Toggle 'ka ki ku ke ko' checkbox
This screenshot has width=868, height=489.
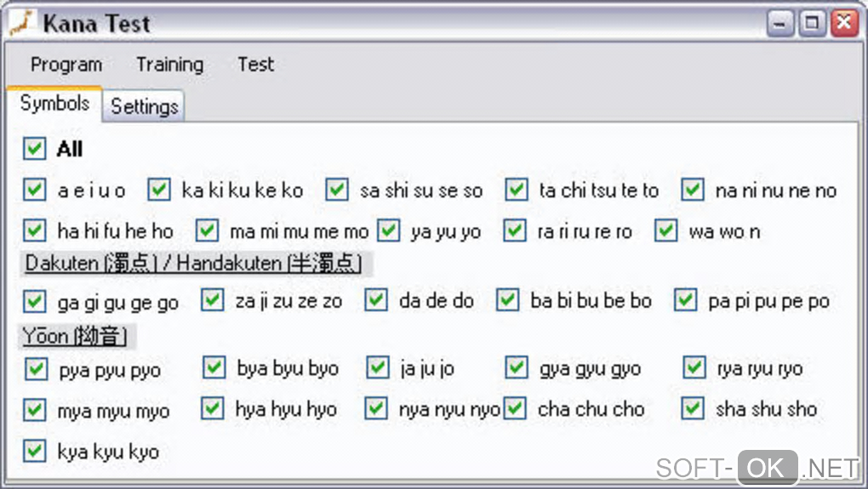pos(159,190)
